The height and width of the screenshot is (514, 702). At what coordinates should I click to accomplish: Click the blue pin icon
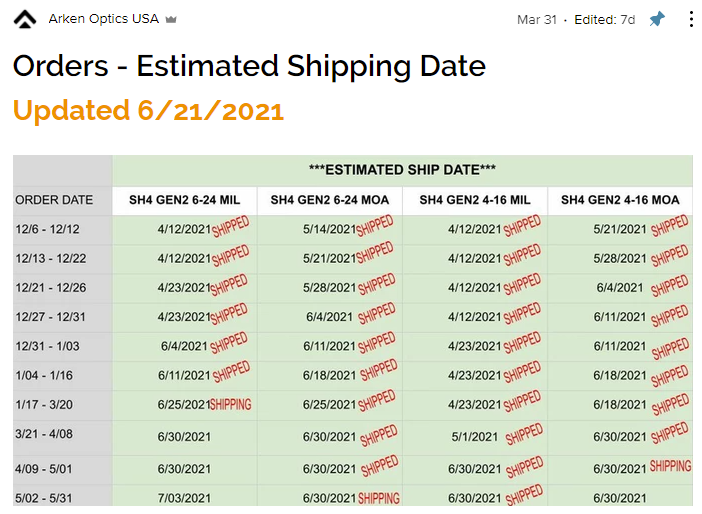(657, 19)
